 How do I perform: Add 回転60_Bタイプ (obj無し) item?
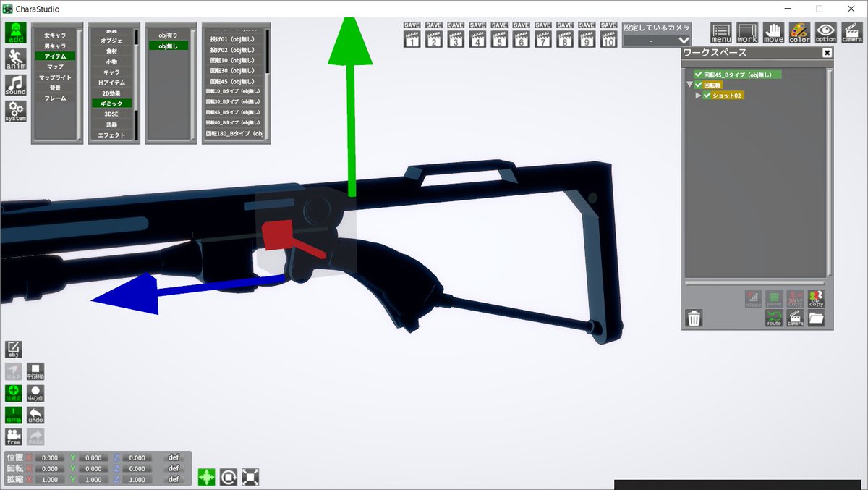233,123
